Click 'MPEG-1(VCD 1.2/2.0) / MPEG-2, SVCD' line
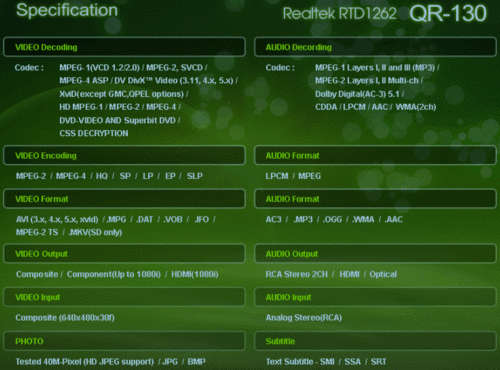This screenshot has width=500, height=370. click(x=133, y=68)
